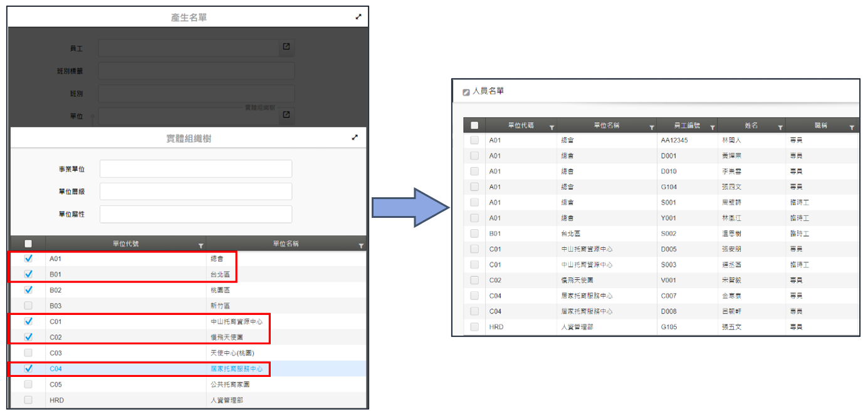Open the 事業單位 dropdown field

[x=196, y=169]
